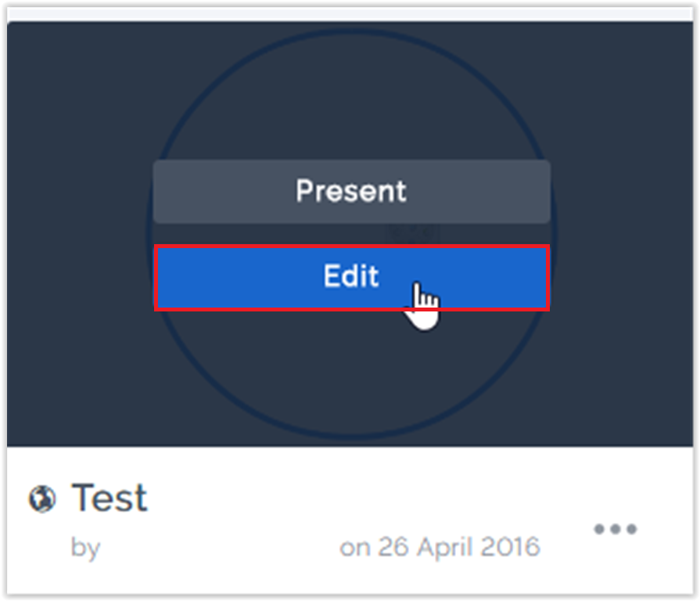Start presenting the Test presentation

pos(351,192)
